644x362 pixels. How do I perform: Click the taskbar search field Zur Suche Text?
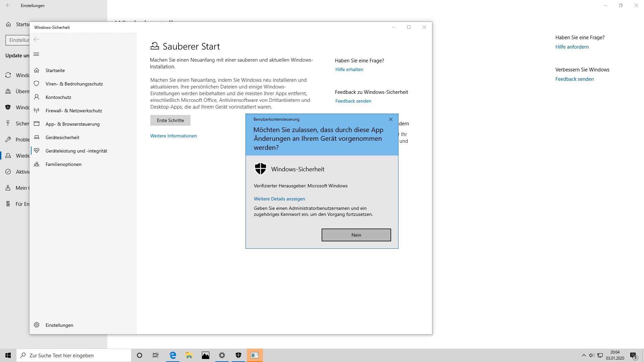coord(74,355)
